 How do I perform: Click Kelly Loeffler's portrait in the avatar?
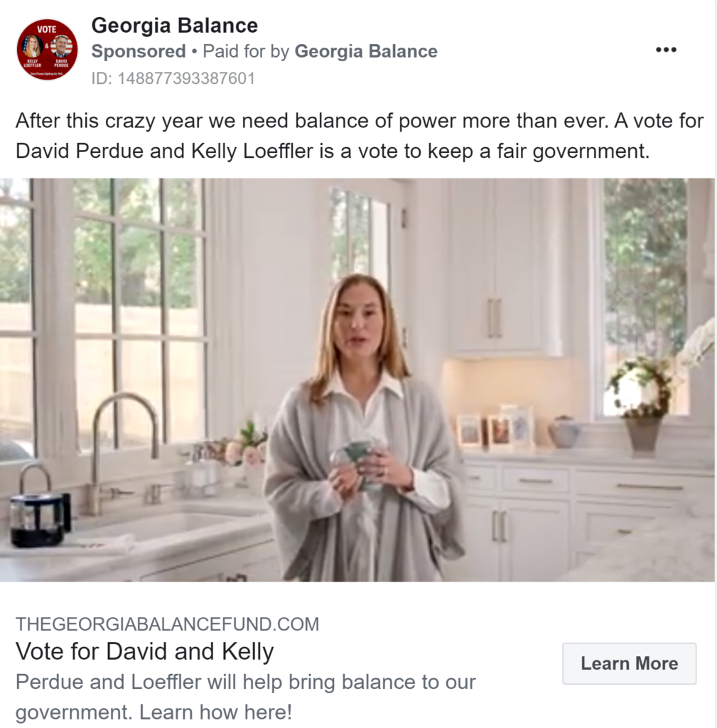pyautogui.click(x=33, y=46)
